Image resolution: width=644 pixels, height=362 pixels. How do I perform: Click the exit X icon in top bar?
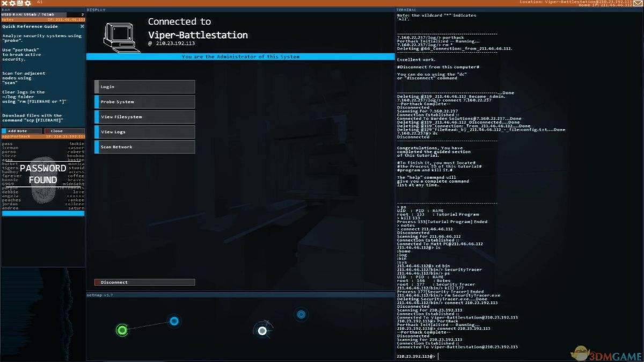4,3
